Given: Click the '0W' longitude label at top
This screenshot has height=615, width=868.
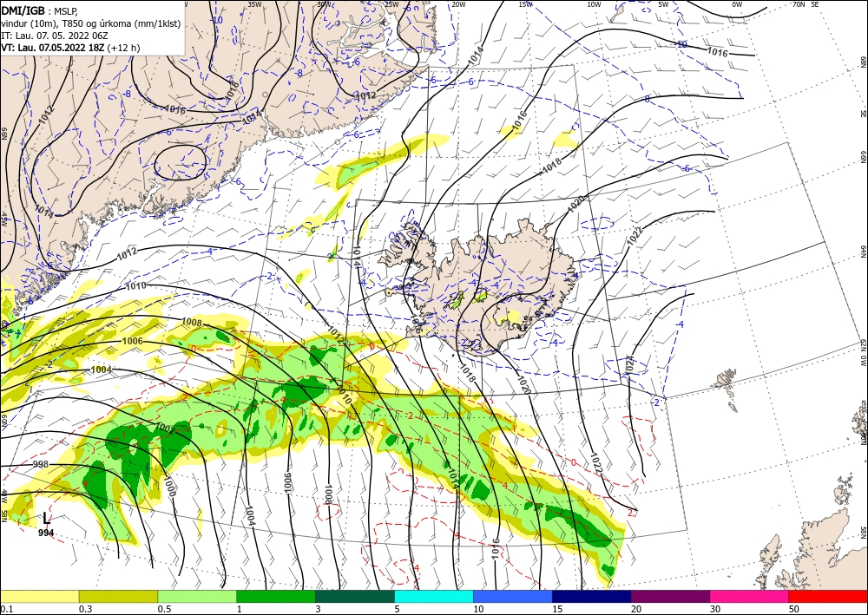Looking at the screenshot, I should (737, 4).
